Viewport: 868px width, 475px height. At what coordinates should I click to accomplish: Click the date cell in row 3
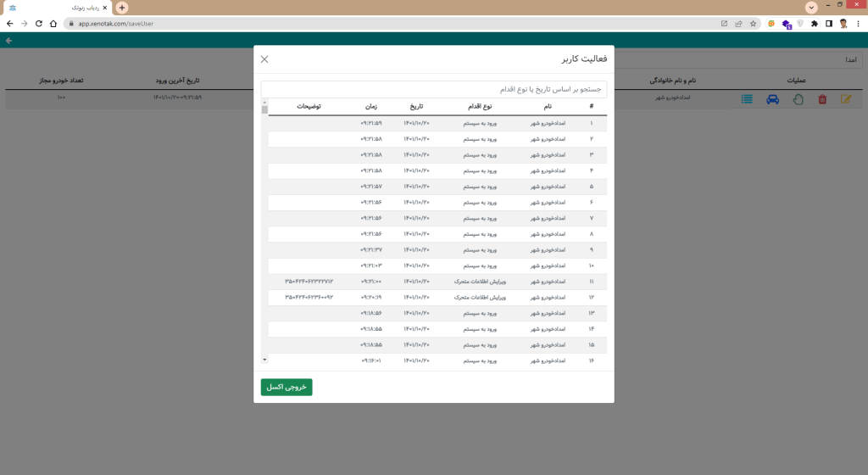pos(416,154)
